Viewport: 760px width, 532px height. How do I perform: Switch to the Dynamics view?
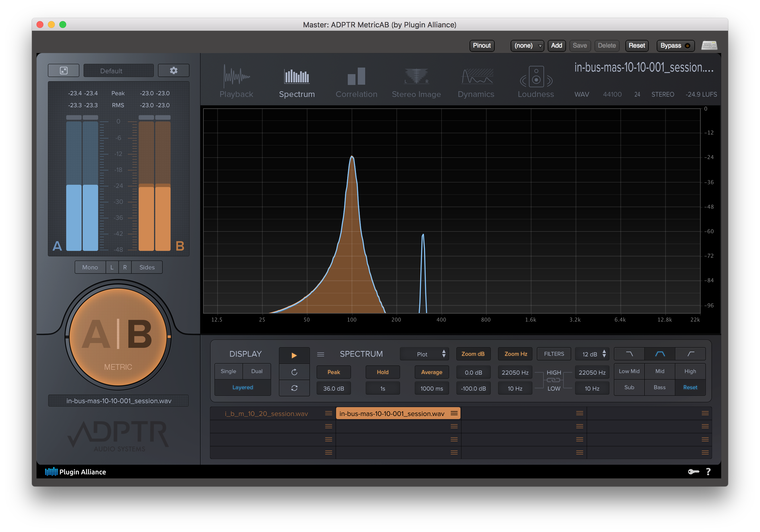pyautogui.click(x=476, y=81)
